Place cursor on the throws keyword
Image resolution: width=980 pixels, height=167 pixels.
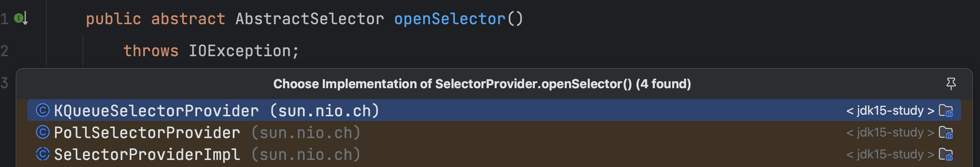151,51
